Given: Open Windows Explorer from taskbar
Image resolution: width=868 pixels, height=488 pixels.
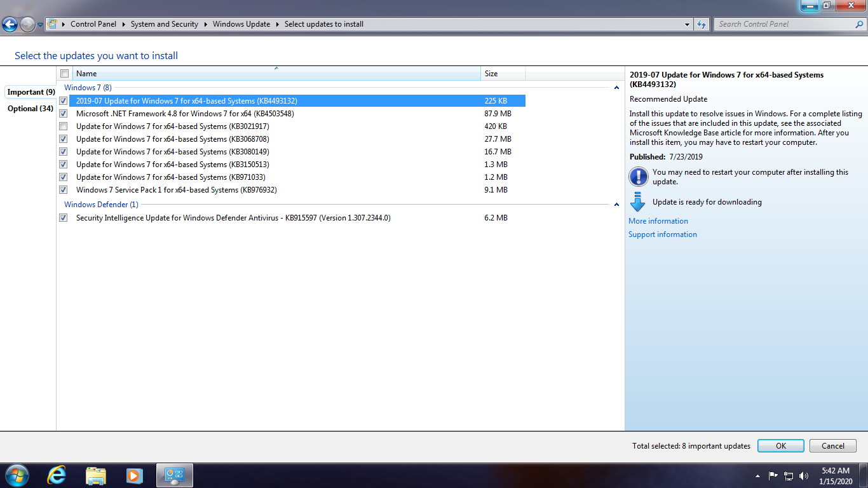Looking at the screenshot, I should (x=96, y=475).
